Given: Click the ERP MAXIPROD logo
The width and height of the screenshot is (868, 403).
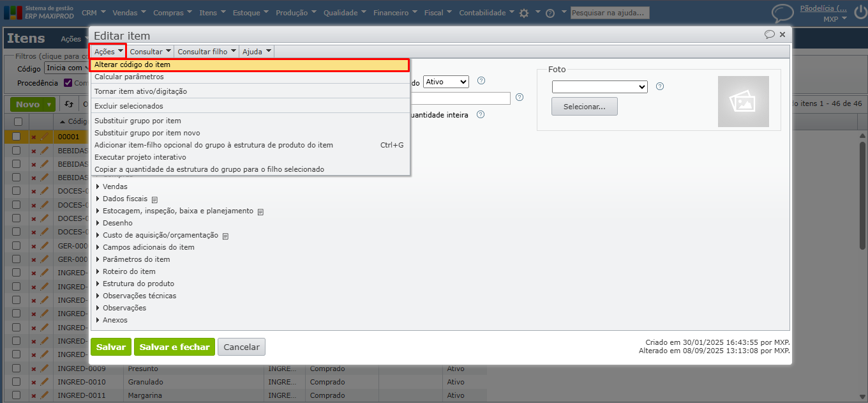Looking at the screenshot, I should 38,12.
